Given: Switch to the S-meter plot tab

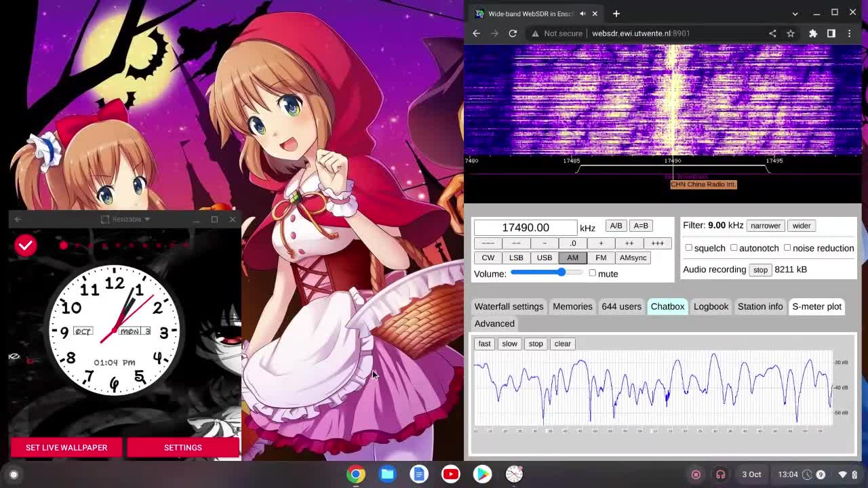Looking at the screenshot, I should [x=816, y=306].
